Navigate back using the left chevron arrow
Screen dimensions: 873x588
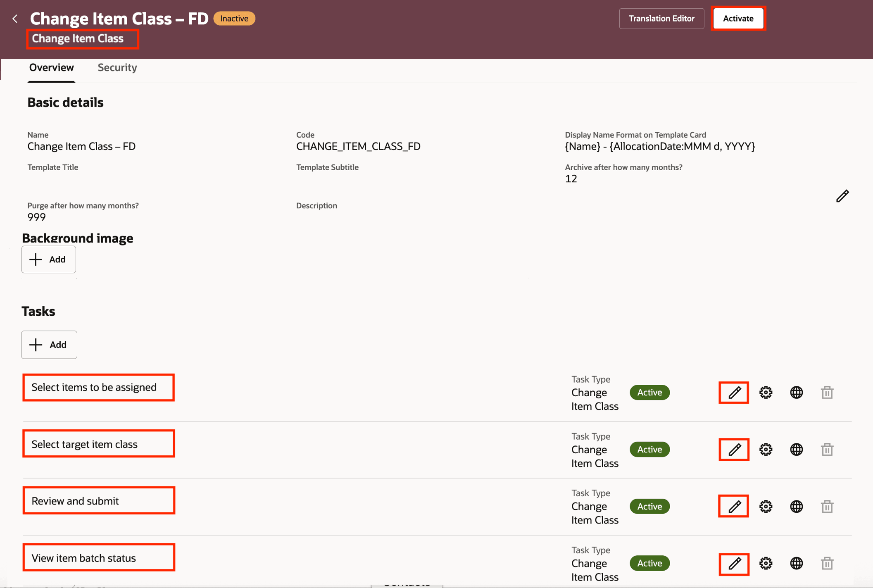(15, 18)
